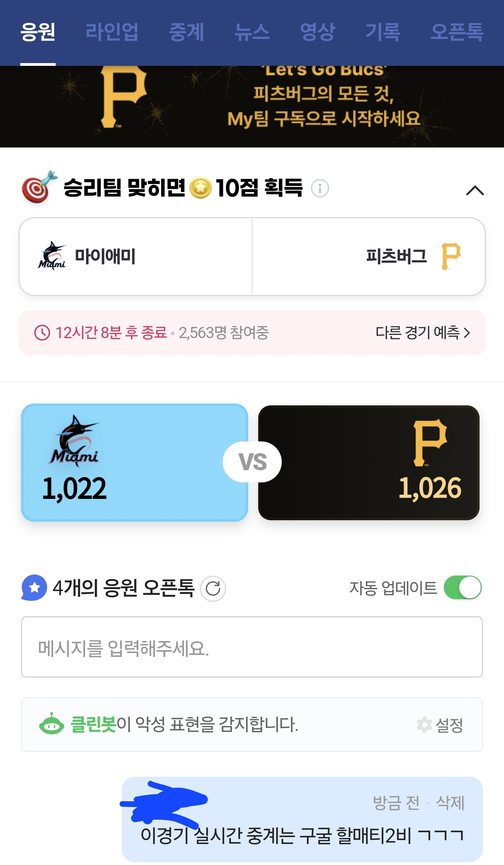The image size is (504, 865).
Task: Open the 중계 tab
Action: pyautogui.click(x=186, y=32)
